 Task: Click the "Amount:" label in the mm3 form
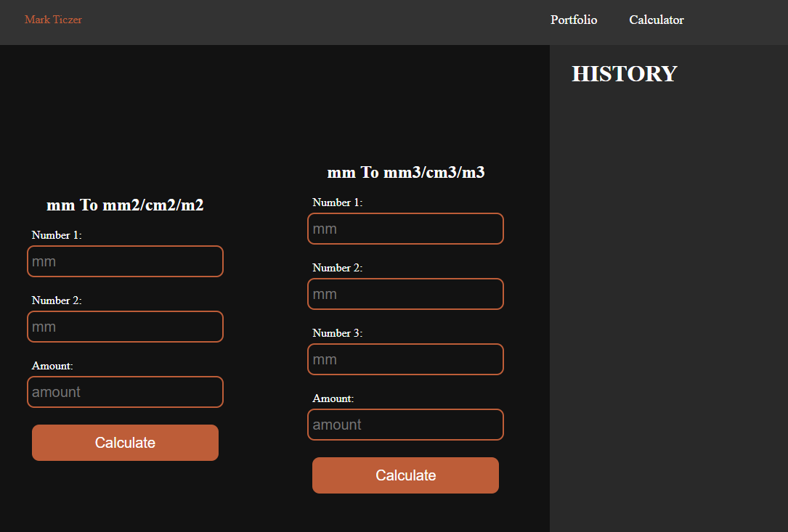(333, 398)
